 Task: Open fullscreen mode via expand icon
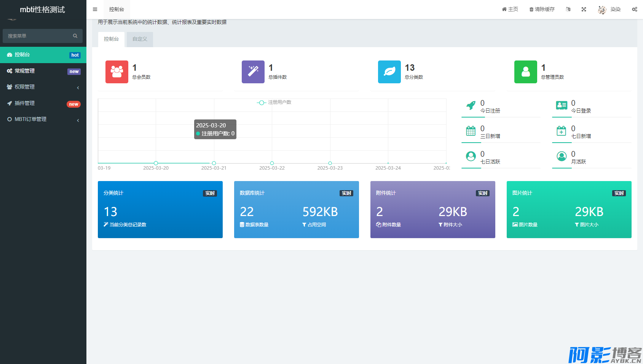click(x=584, y=10)
